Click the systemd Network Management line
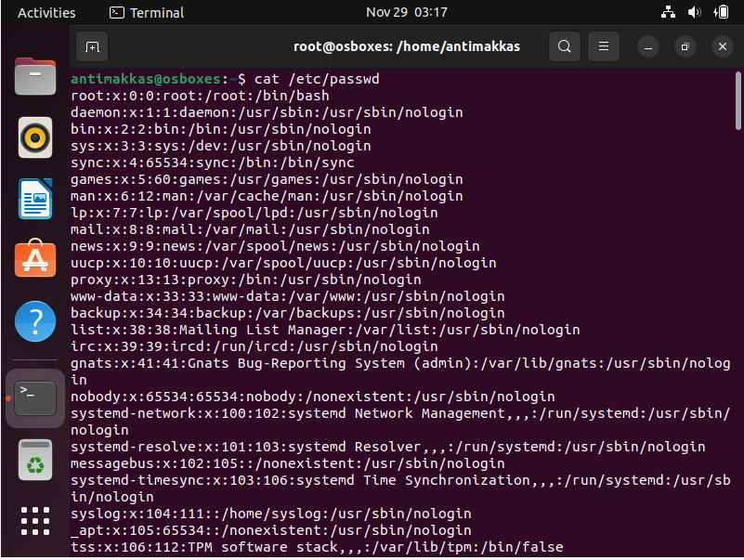The image size is (744, 560). point(400,422)
